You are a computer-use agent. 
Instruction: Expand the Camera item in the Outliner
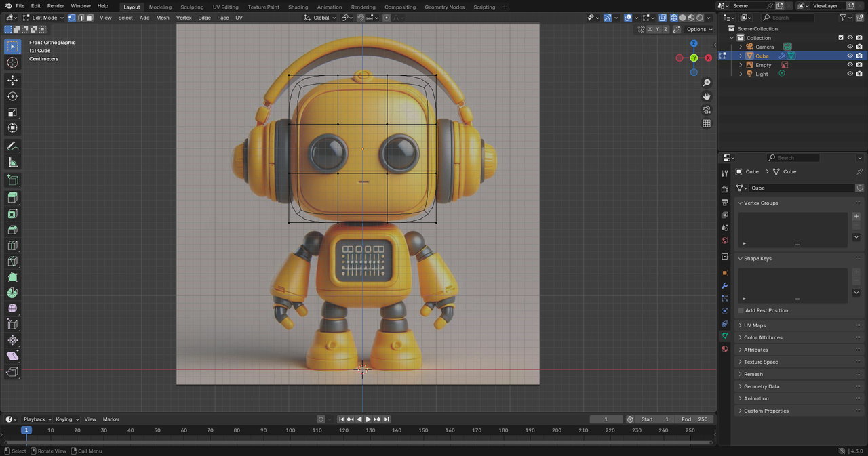point(740,46)
